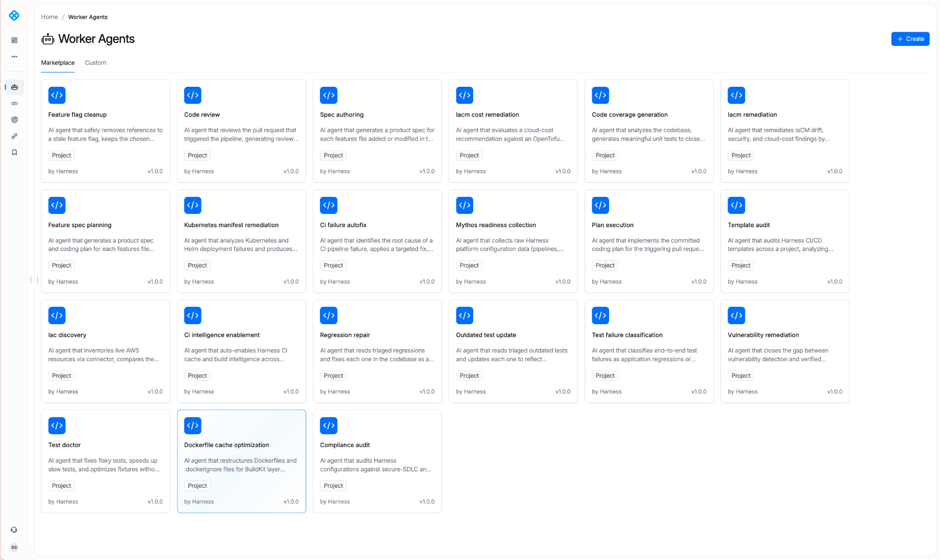The height and width of the screenshot is (560, 940).
Task: Click the Dockerfile cache optimization code icon
Action: point(193,426)
